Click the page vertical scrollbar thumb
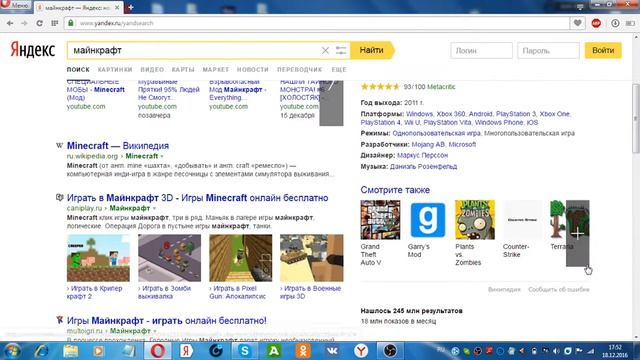 point(636,118)
